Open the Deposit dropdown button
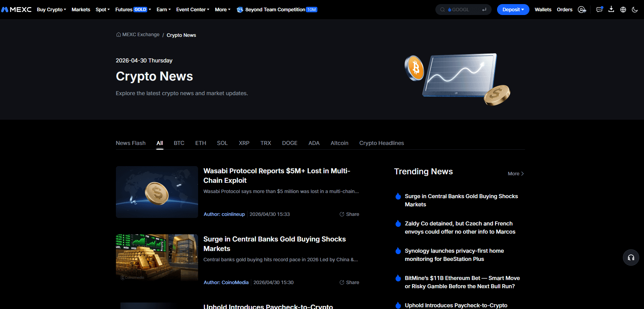 tap(513, 10)
